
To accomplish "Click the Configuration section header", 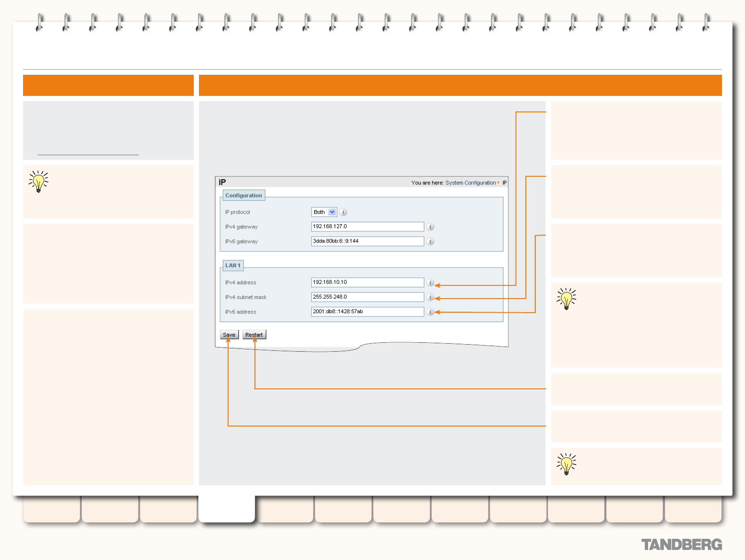I will (244, 195).
